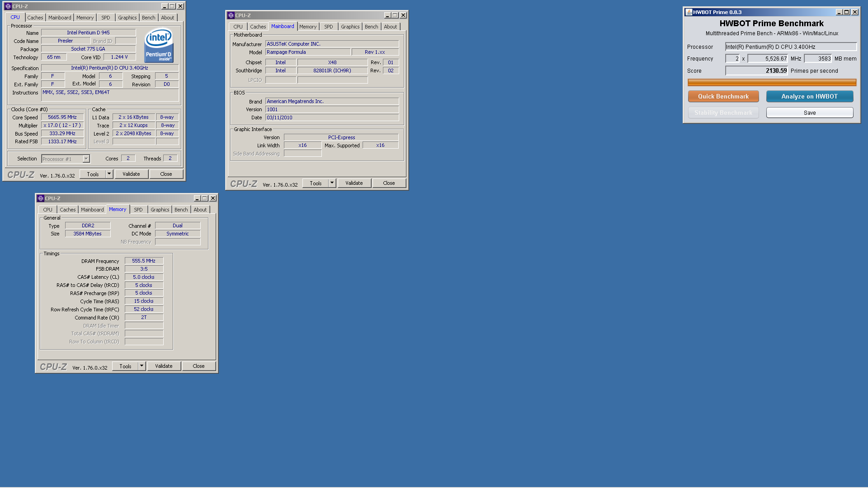The image size is (868, 488).
Task: Click Validate button in Mainboard window
Action: click(354, 183)
